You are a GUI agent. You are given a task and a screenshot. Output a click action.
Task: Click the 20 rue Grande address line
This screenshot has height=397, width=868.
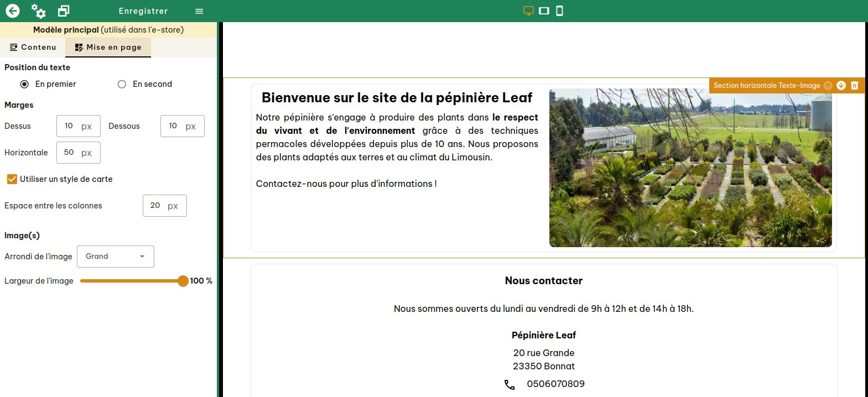[544, 353]
